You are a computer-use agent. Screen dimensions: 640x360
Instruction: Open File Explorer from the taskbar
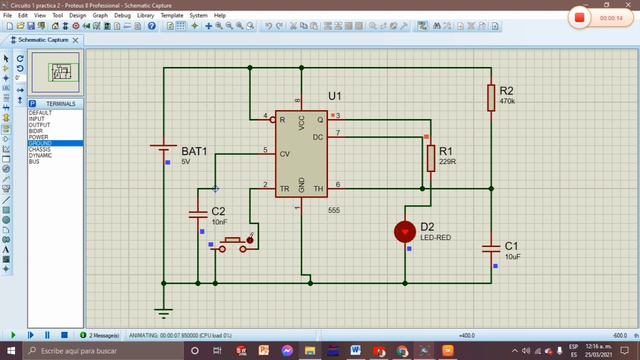[310, 351]
